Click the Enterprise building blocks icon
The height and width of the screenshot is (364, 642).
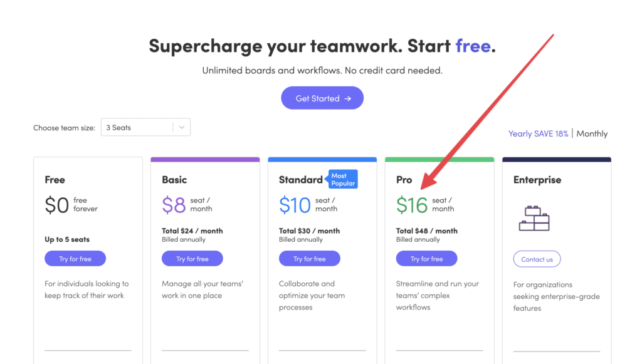coord(534,218)
